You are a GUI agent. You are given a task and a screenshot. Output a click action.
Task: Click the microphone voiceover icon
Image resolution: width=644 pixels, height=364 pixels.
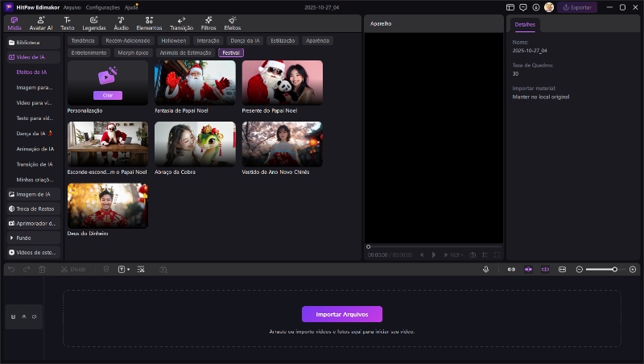click(485, 269)
